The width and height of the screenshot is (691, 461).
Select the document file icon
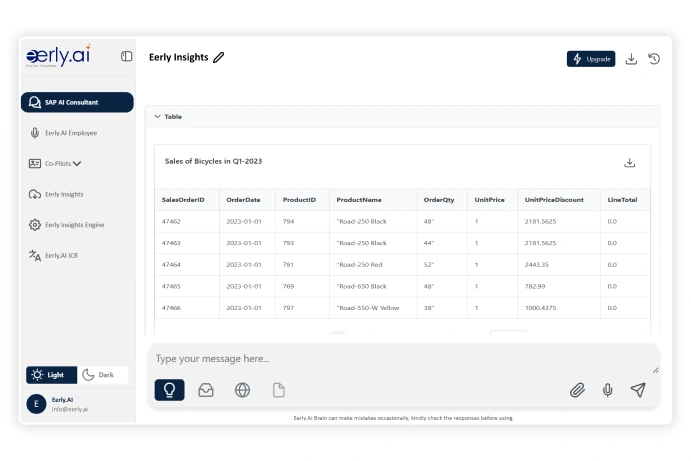pyautogui.click(x=279, y=390)
